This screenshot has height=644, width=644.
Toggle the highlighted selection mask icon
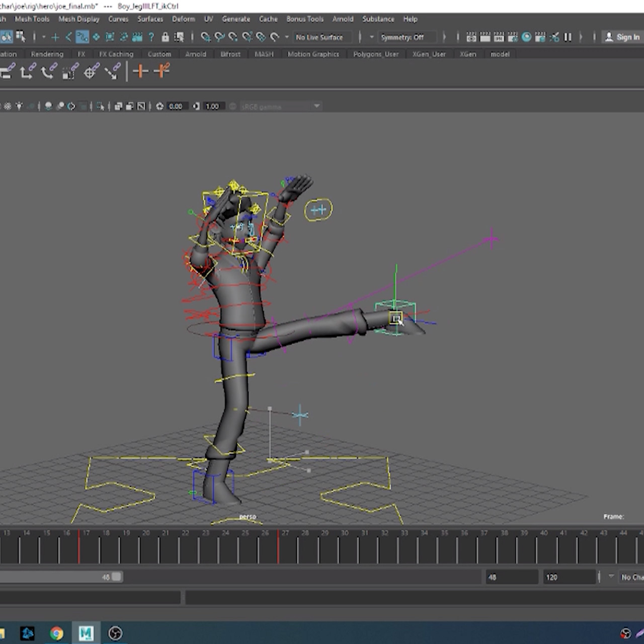pos(83,37)
